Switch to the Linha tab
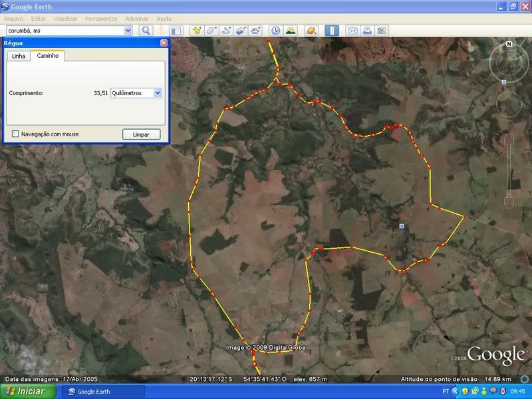 19,56
